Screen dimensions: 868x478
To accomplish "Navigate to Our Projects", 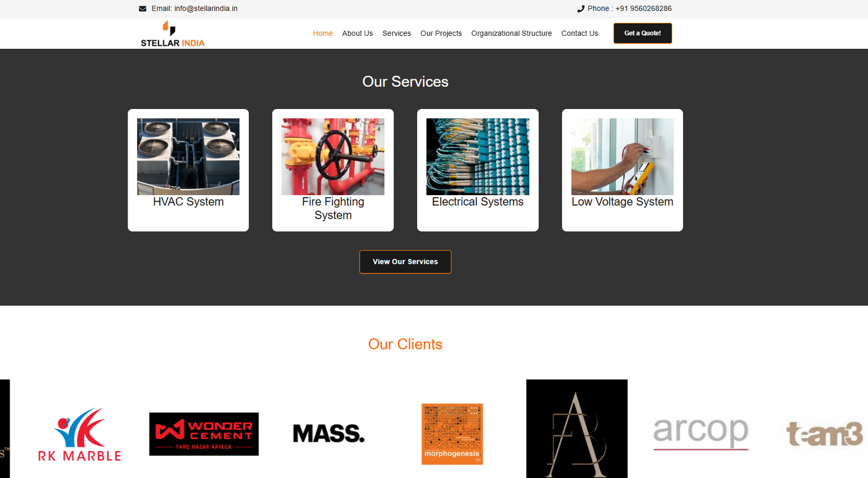I will [441, 34].
